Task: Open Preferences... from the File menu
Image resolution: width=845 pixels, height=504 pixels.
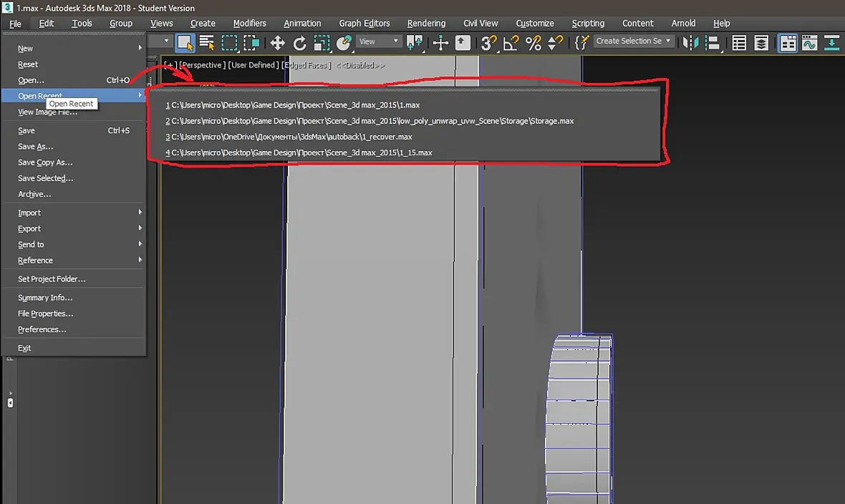Action: click(74, 329)
